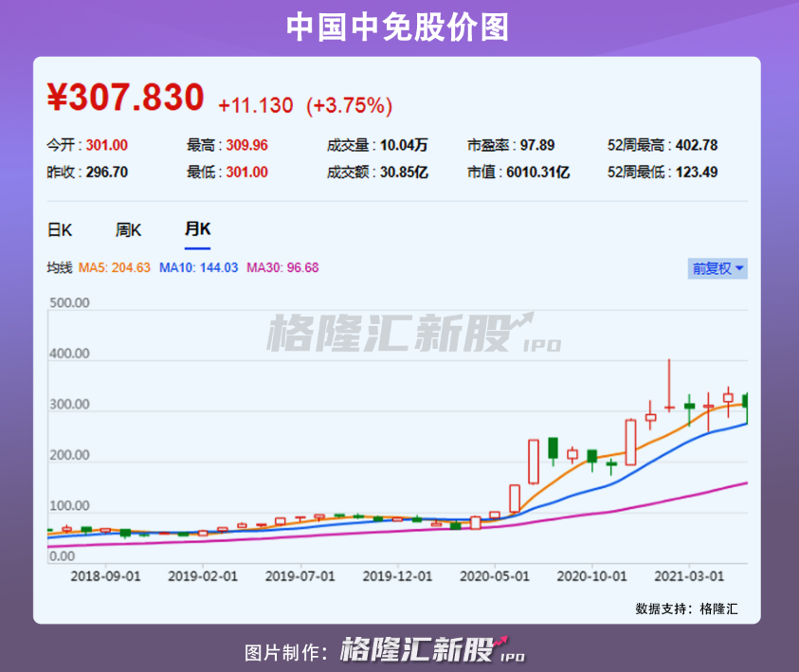Click the 2019-02-01 date axis label
Screen dimensions: 799x672
(203, 576)
